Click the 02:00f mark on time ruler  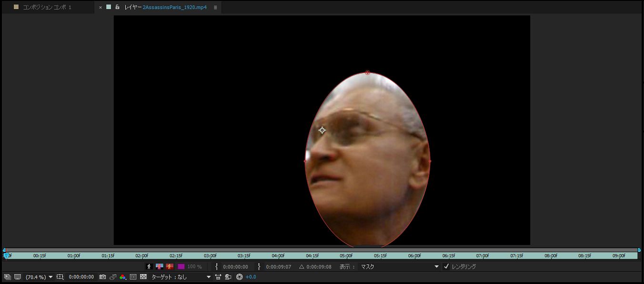click(142, 255)
